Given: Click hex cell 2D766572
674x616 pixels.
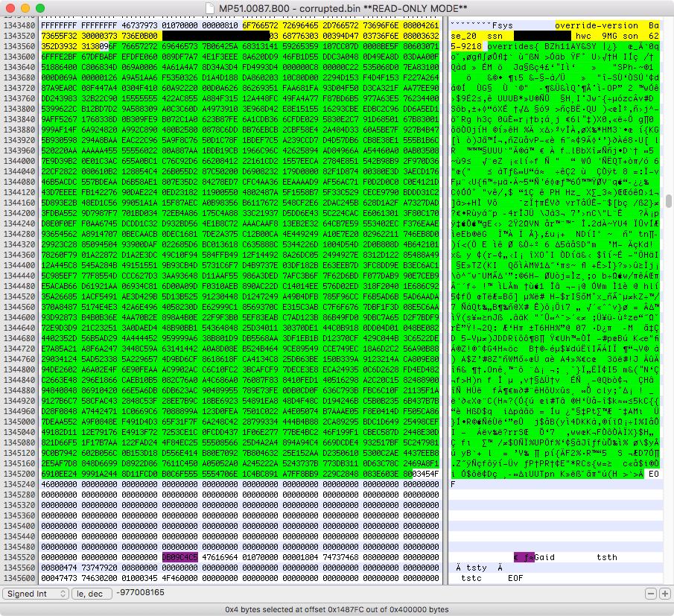Looking at the screenshot, I should pos(340,25).
